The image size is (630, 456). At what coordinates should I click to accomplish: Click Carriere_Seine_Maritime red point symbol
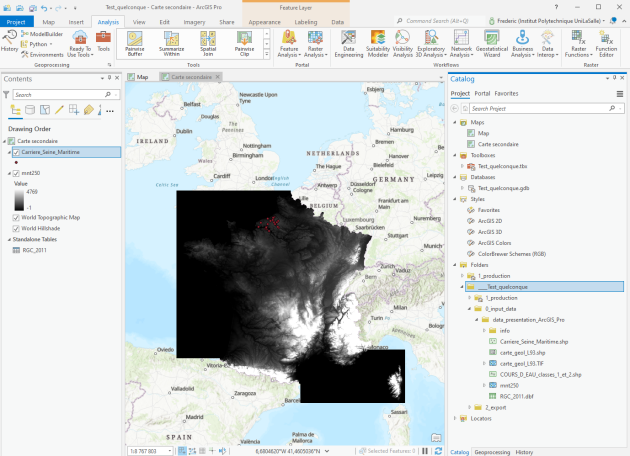pyautogui.click(x=16, y=163)
